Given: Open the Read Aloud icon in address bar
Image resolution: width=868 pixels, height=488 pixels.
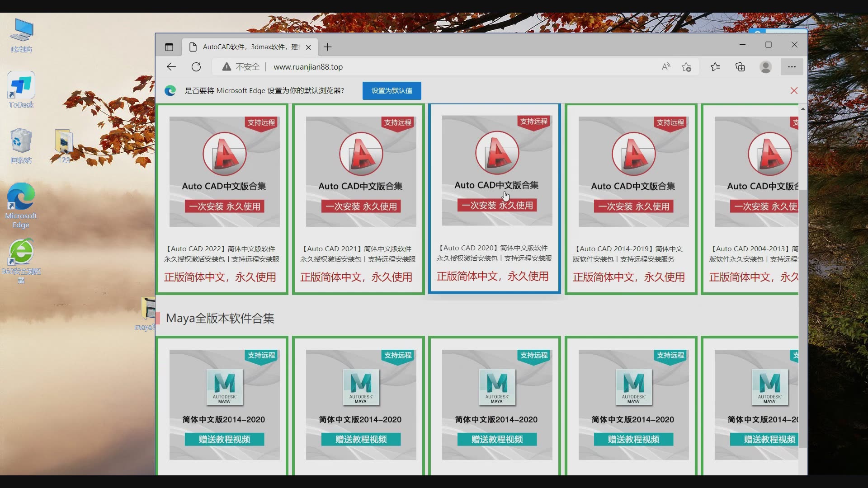Looking at the screenshot, I should click(x=665, y=67).
